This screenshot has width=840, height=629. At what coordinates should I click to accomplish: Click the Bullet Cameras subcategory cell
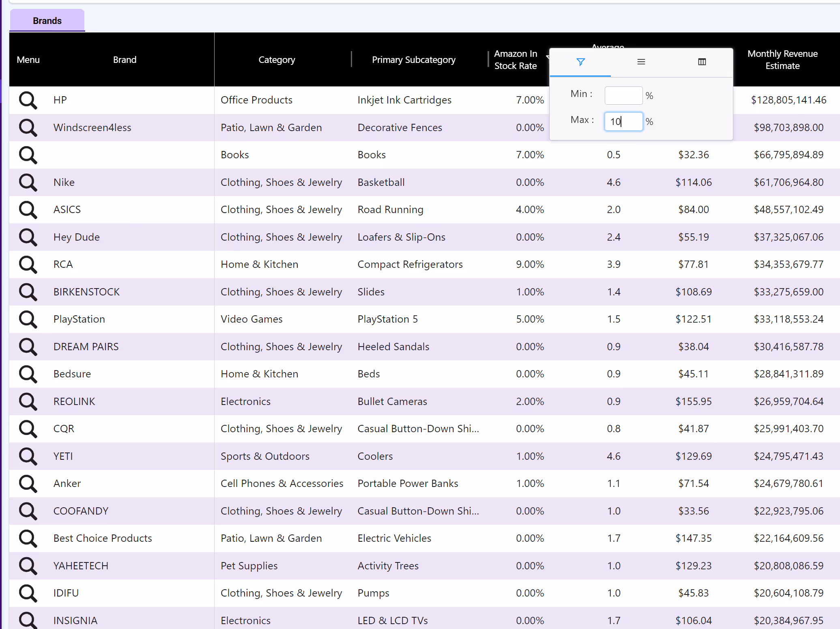[x=392, y=401]
